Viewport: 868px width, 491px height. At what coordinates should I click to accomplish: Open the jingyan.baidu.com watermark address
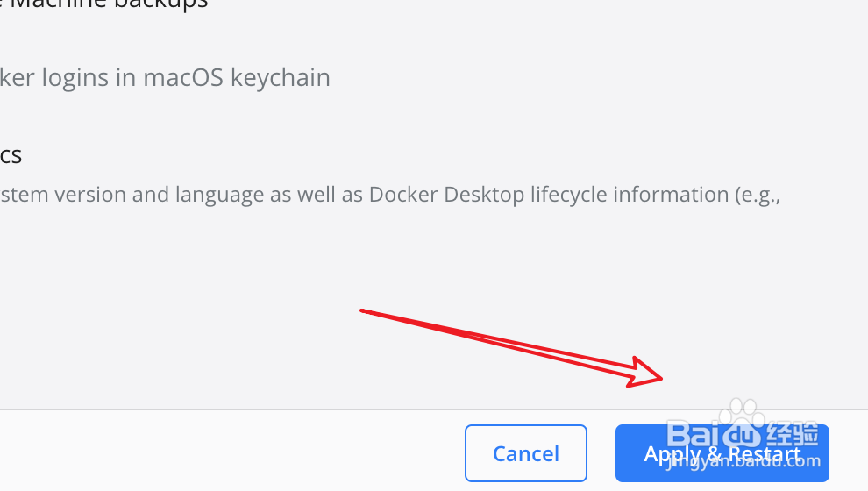[743, 460]
